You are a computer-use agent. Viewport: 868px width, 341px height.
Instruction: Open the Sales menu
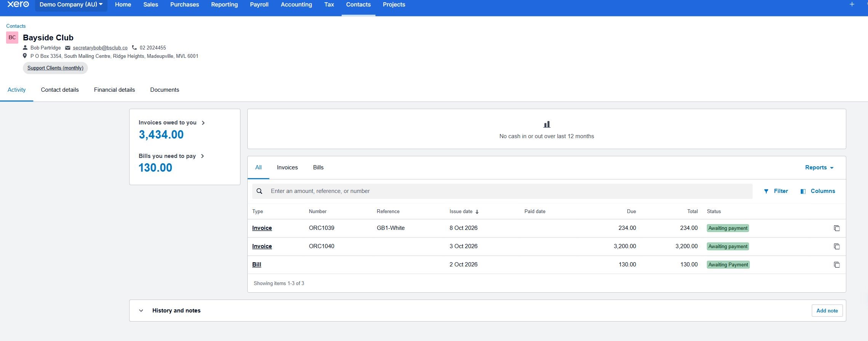coord(151,5)
